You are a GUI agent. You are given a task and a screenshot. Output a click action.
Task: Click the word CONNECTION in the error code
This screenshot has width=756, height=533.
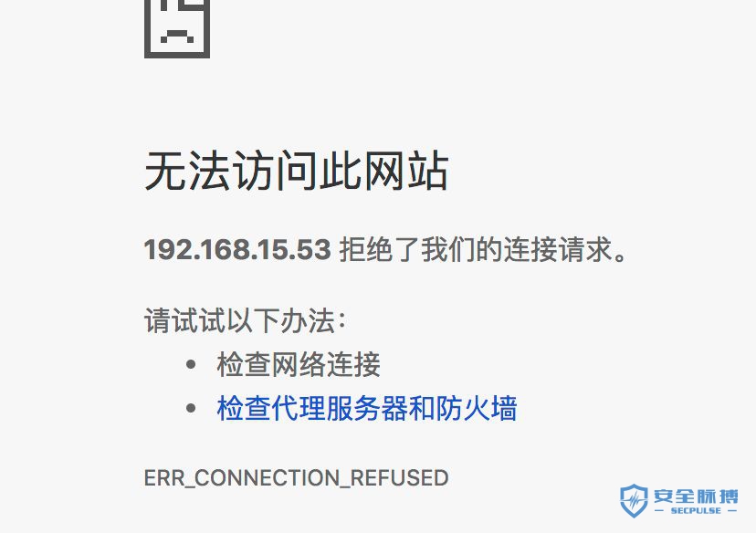[268, 478]
